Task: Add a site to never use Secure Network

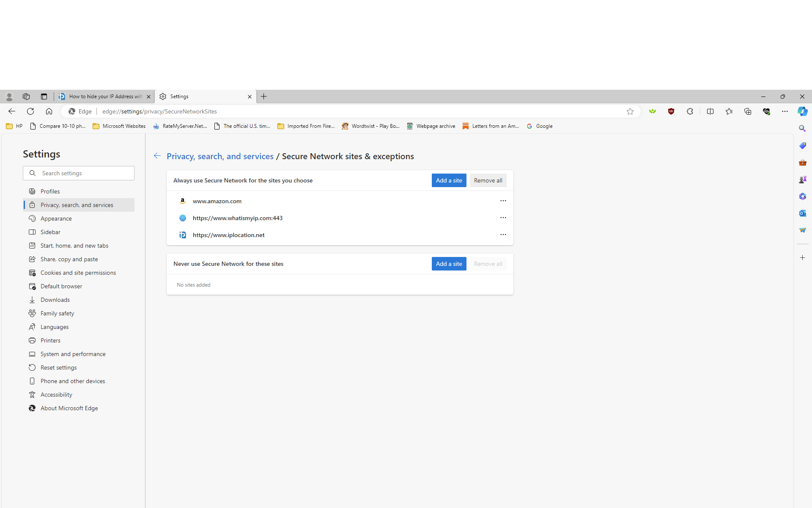Action: [449, 263]
